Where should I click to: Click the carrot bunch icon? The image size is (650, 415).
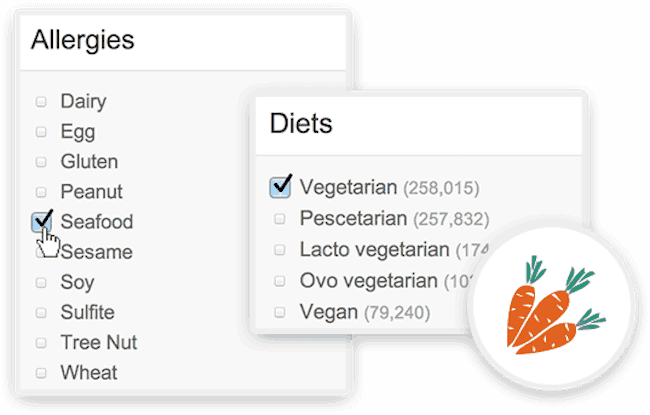point(553,305)
